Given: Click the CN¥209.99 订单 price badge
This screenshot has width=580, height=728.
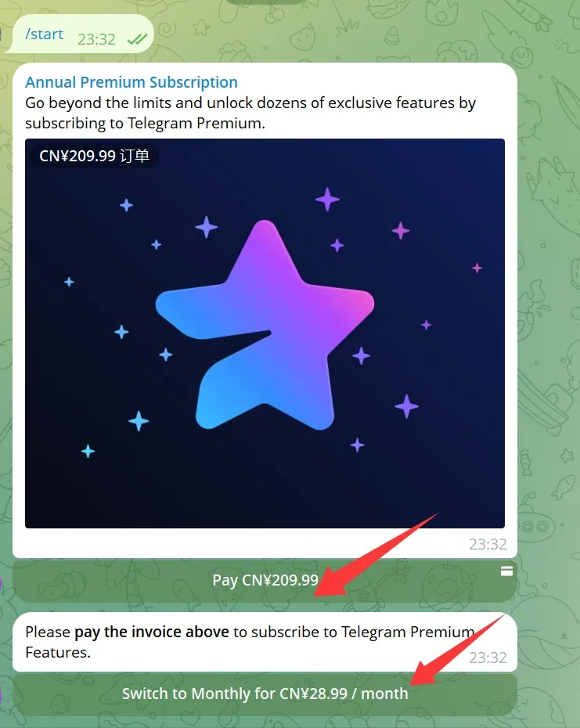Looking at the screenshot, I should click(x=94, y=156).
